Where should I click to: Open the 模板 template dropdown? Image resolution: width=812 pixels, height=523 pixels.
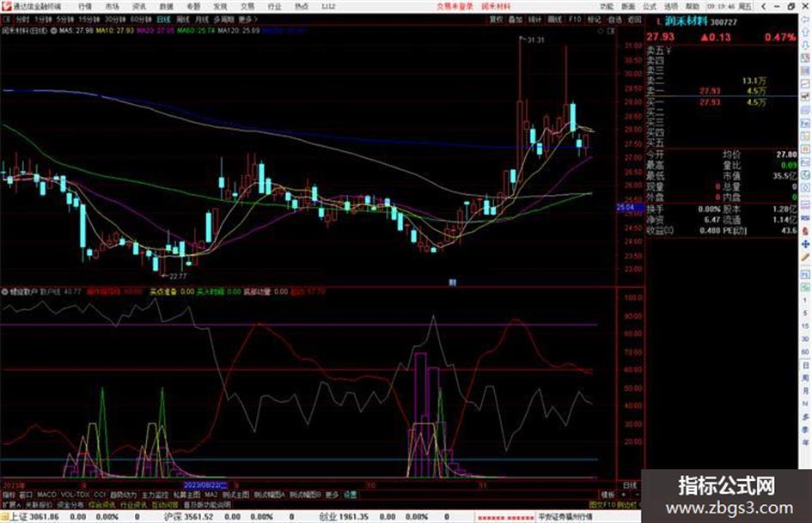pos(607,495)
